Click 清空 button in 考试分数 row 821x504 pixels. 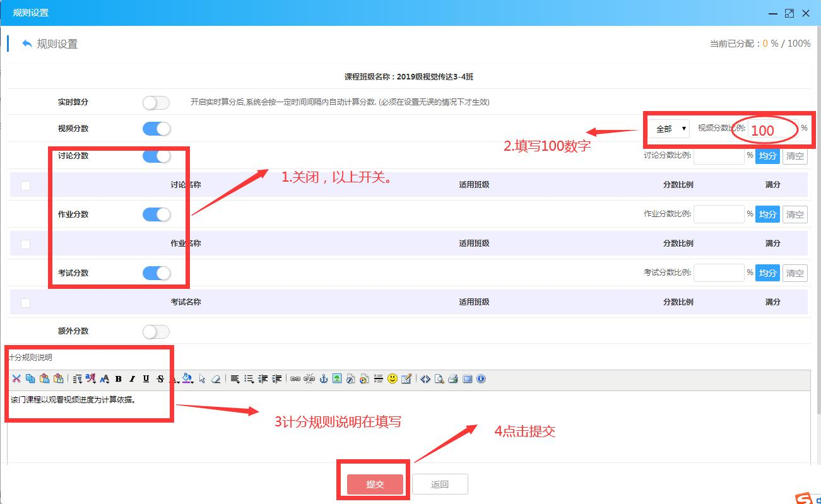[x=794, y=273]
